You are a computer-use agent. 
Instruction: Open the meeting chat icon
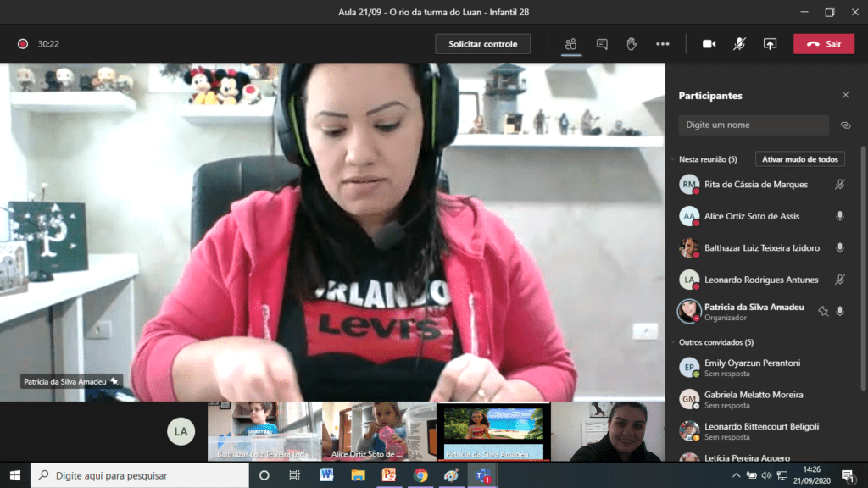(x=602, y=44)
